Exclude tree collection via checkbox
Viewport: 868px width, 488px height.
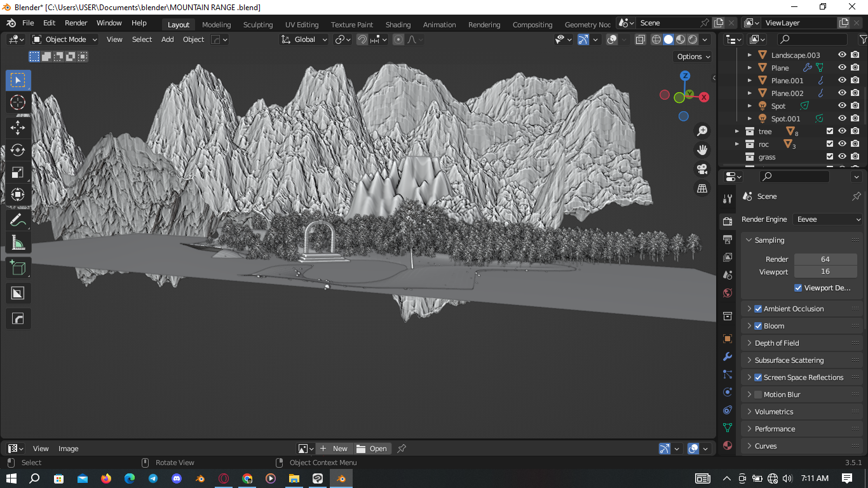coord(830,132)
